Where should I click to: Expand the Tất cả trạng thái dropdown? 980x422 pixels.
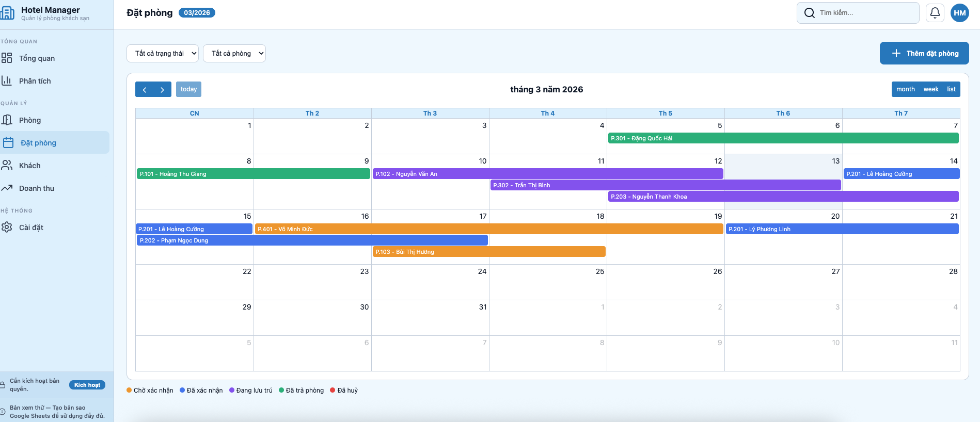[163, 54]
